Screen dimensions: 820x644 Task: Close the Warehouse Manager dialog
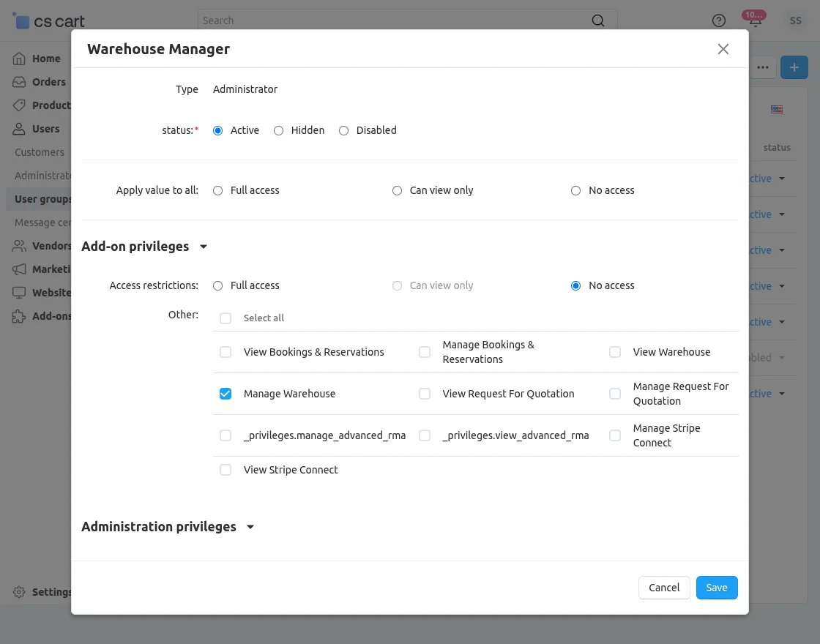(x=723, y=49)
